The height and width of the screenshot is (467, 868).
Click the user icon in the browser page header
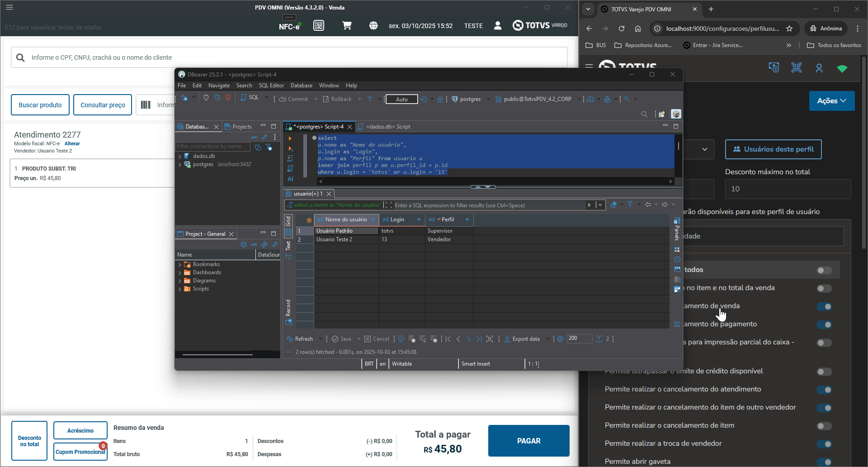pyautogui.click(x=819, y=68)
